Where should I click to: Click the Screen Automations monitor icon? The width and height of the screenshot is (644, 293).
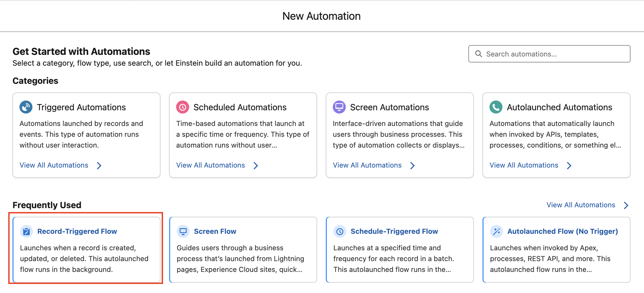339,107
